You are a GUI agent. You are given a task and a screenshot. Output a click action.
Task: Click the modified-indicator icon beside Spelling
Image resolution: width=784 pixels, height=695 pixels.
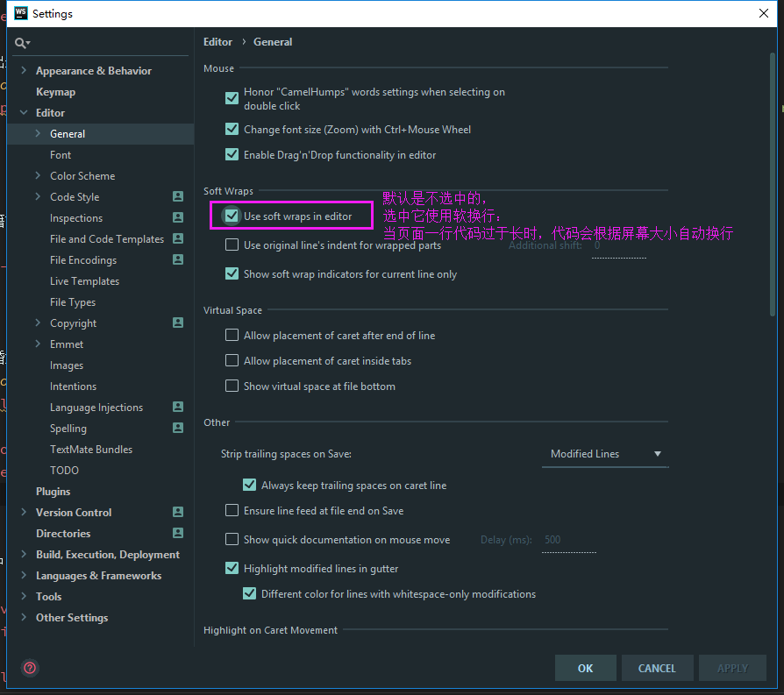(179, 428)
